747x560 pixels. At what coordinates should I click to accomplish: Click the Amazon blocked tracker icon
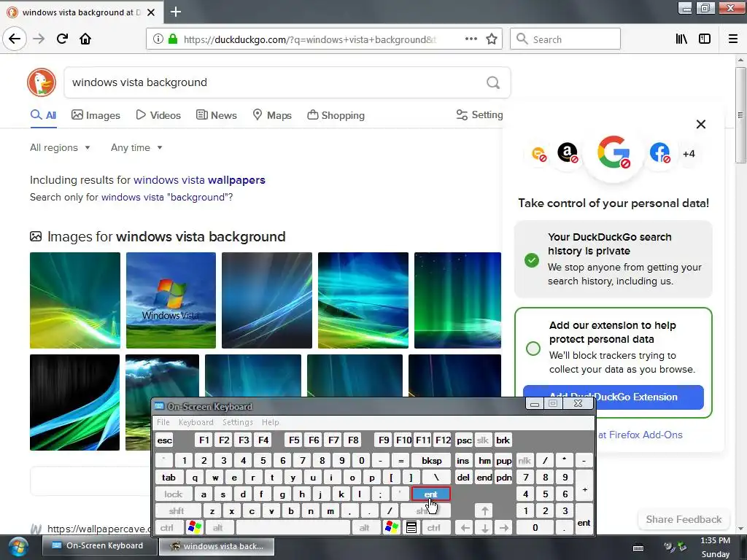(568, 153)
